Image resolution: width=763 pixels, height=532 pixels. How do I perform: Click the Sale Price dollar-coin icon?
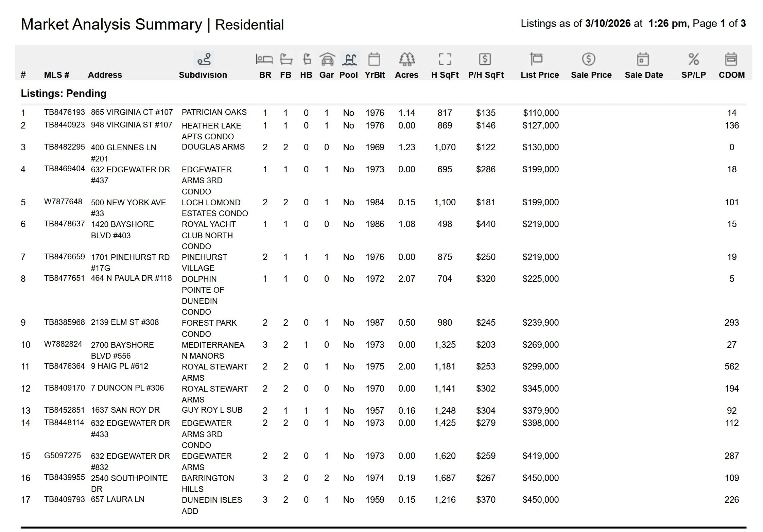click(588, 59)
